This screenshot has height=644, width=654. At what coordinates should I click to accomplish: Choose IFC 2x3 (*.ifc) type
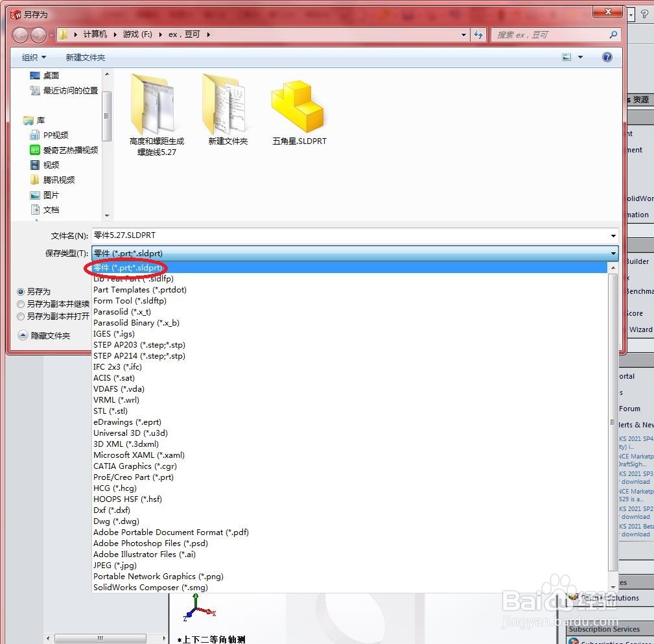pyautogui.click(x=349, y=367)
